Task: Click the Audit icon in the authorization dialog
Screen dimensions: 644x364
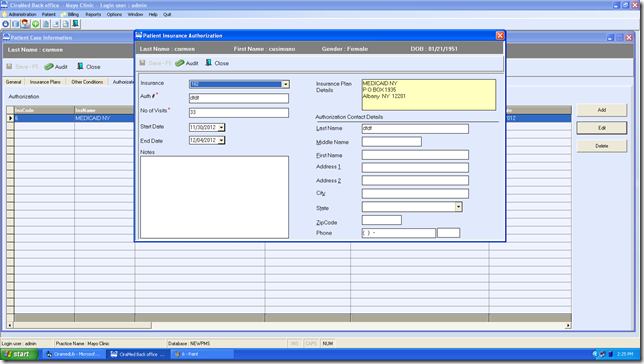Action: click(x=179, y=63)
